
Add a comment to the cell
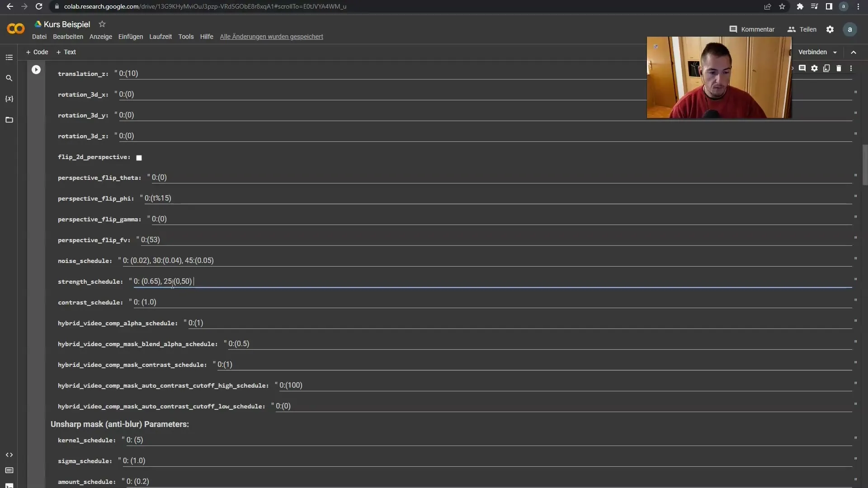click(x=802, y=68)
